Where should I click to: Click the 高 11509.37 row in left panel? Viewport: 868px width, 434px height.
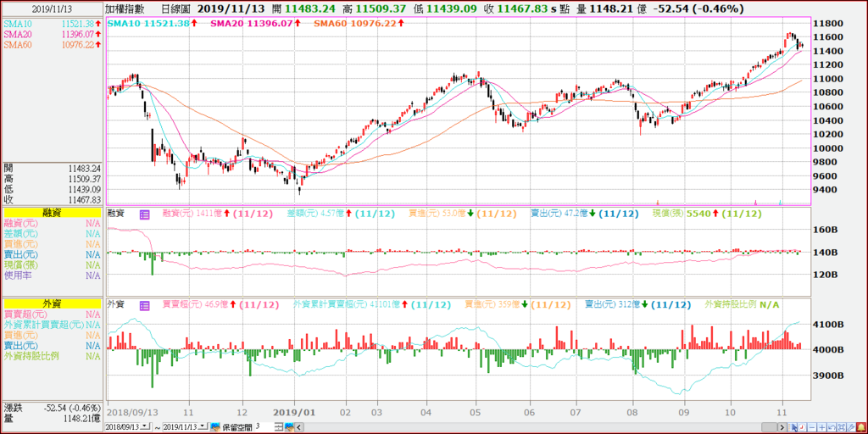point(52,178)
